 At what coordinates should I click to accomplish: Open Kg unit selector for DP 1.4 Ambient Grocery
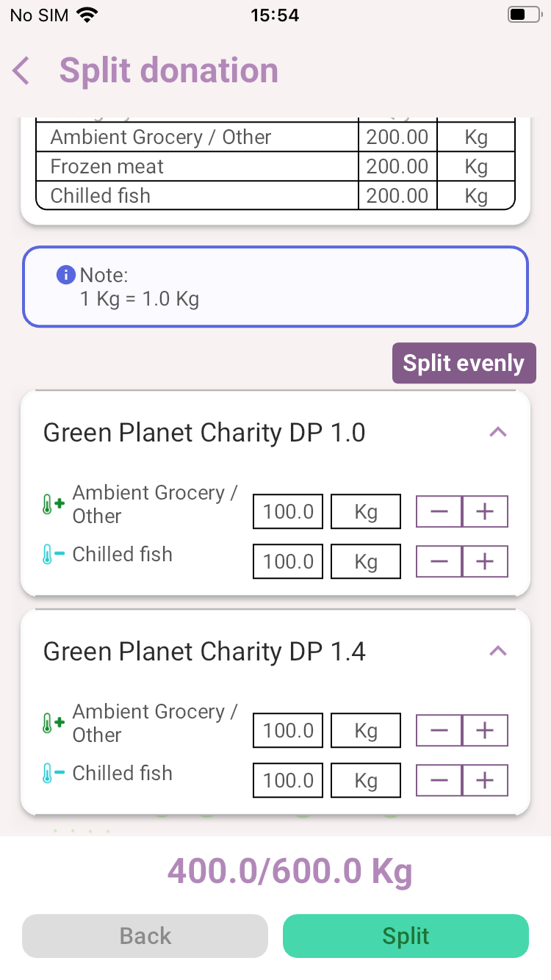366,731
